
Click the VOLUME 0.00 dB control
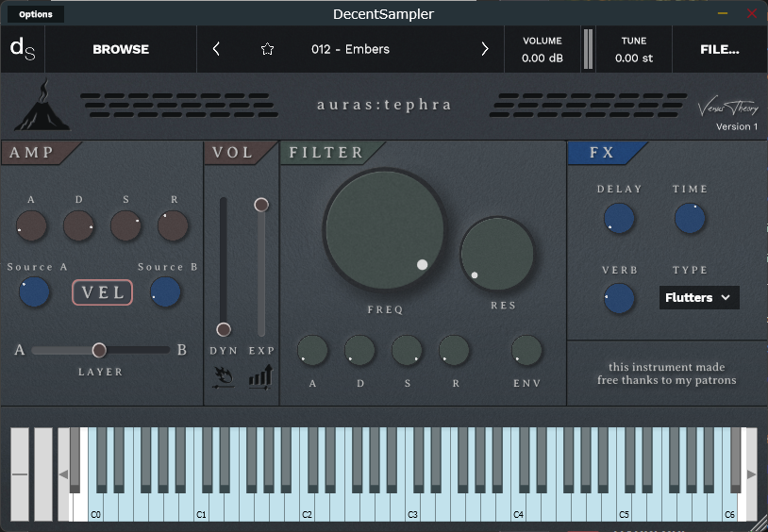(x=543, y=49)
